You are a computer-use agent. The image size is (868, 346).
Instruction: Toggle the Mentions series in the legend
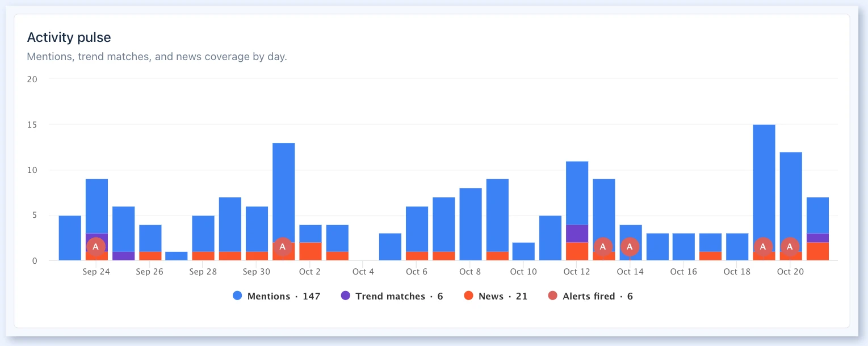click(x=276, y=296)
